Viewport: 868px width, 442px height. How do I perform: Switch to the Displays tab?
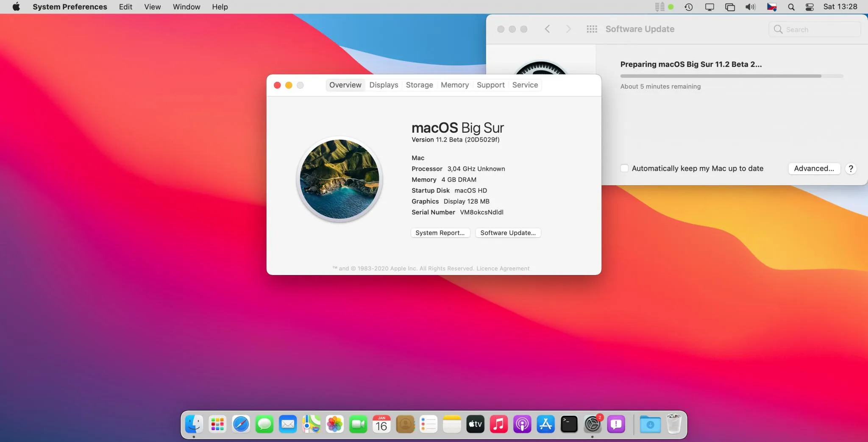[384, 85]
